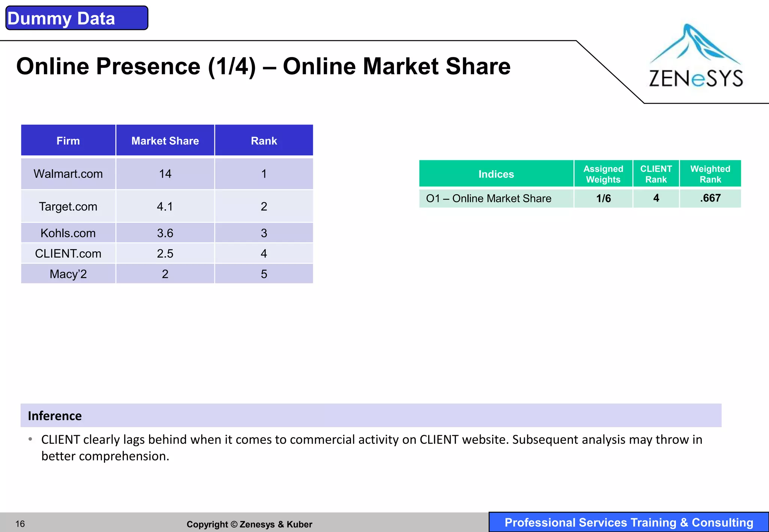
Task: Click the slide number 16
Action: pos(20,524)
